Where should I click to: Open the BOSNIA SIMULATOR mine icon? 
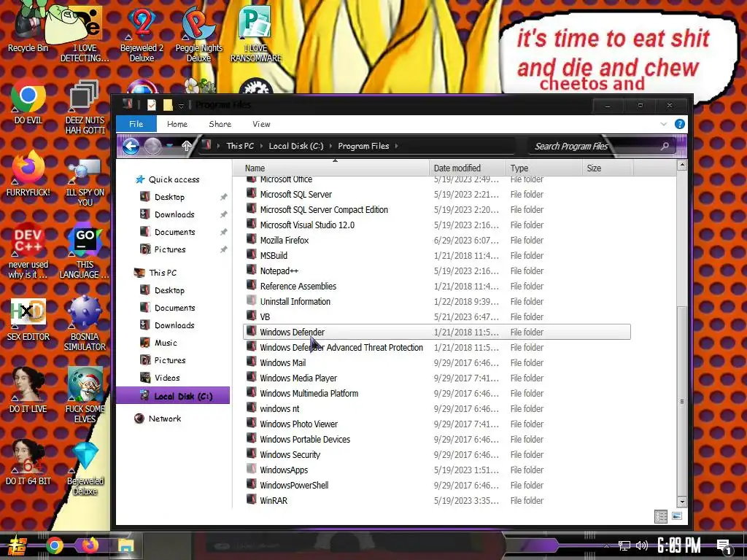coord(85,324)
